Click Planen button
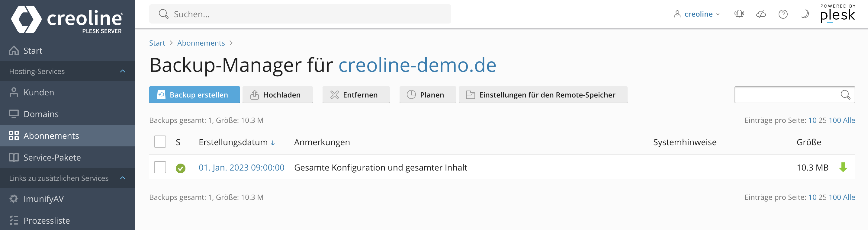 428,95
